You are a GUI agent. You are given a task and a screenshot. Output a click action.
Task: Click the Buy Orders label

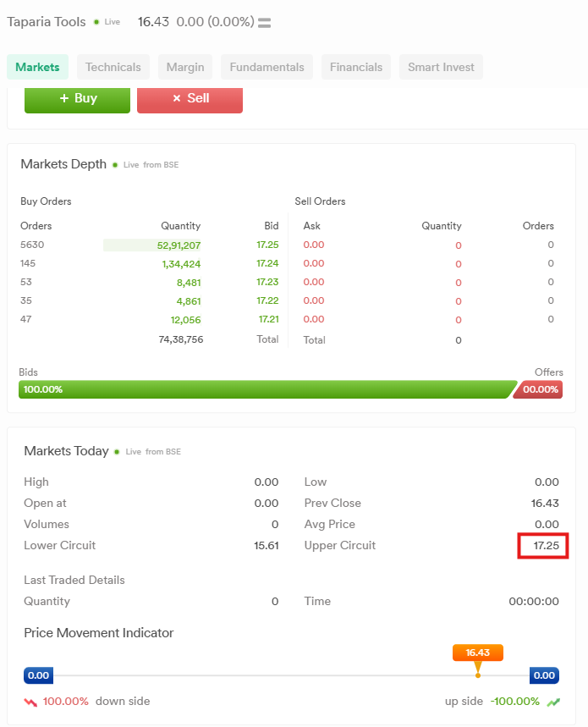coord(46,201)
